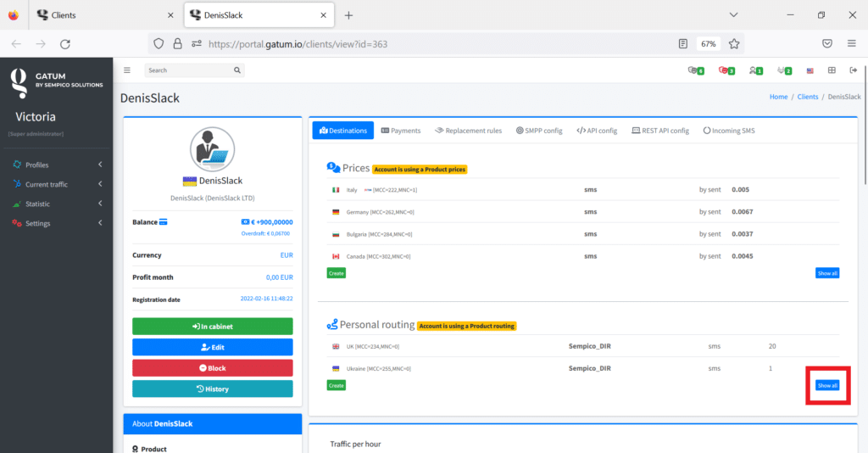Image resolution: width=868 pixels, height=453 pixels.
Task: Open the client History button
Action: pyautogui.click(x=213, y=389)
